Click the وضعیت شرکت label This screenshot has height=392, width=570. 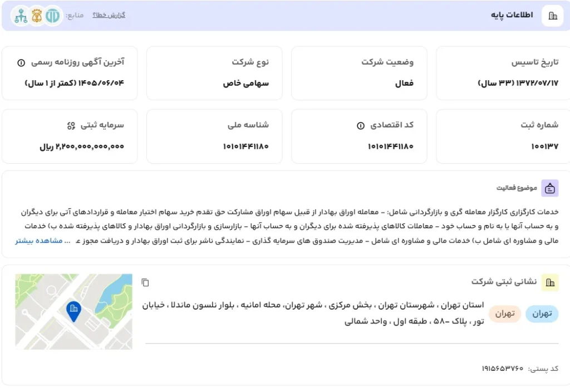387,62
